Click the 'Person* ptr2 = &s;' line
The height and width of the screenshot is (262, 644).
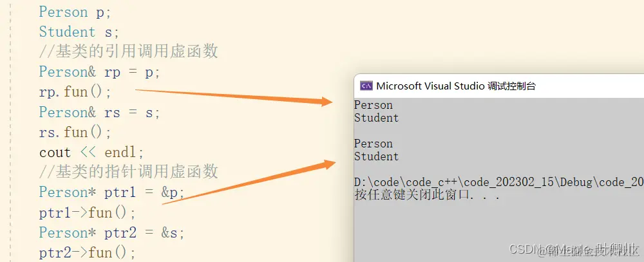click(111, 232)
